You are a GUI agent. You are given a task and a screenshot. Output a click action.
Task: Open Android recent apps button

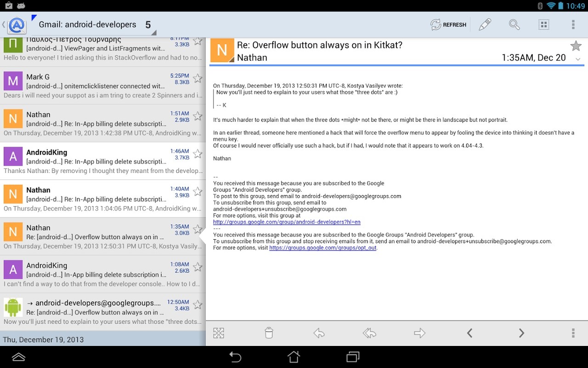click(x=353, y=357)
